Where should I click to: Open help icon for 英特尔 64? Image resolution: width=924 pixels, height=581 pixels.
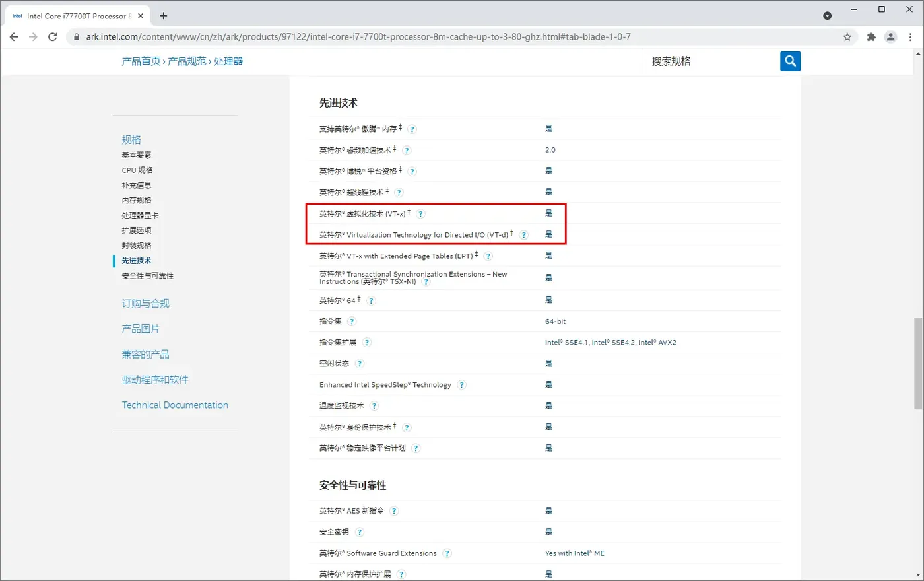pyautogui.click(x=371, y=301)
